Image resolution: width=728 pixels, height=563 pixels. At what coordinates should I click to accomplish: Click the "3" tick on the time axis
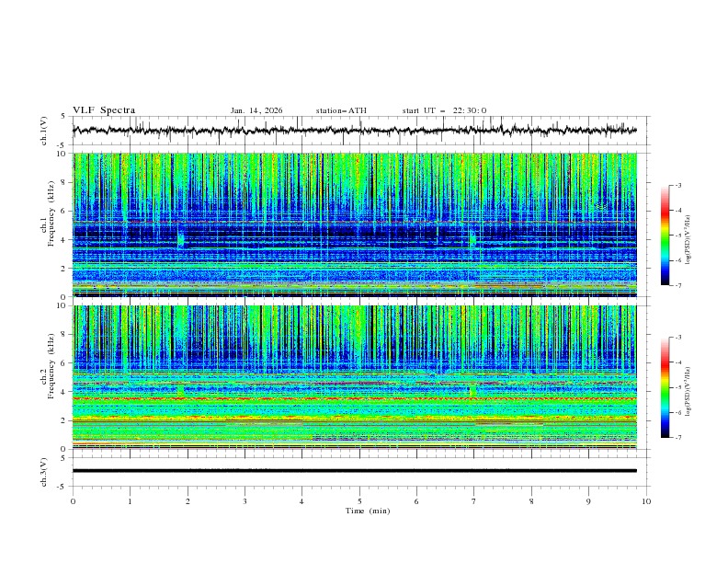pyautogui.click(x=245, y=501)
